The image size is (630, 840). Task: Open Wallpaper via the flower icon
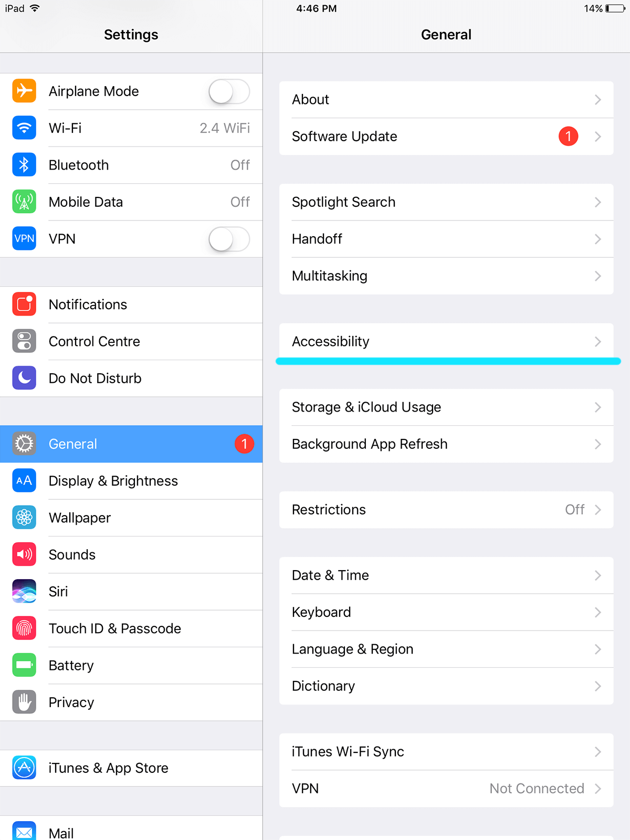pos(24,518)
